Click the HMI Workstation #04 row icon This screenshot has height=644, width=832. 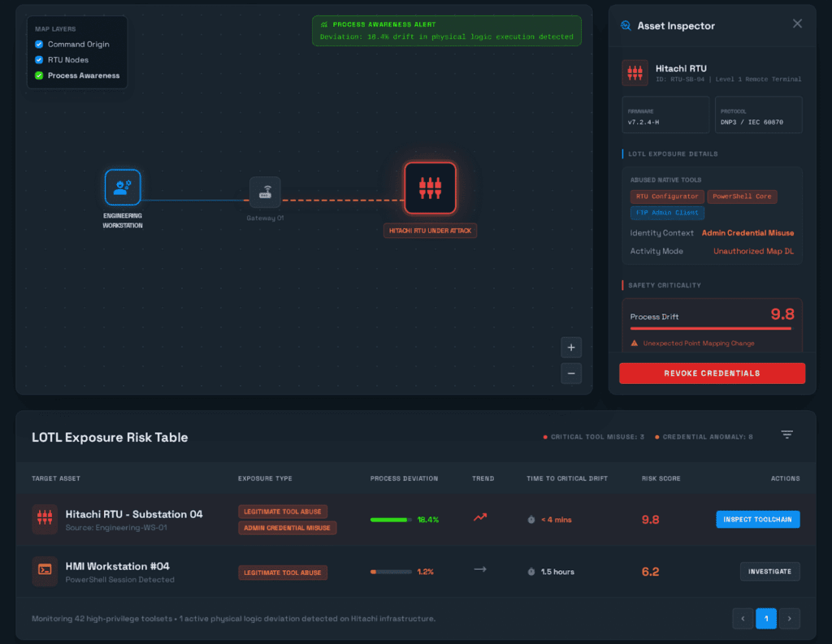[45, 571]
